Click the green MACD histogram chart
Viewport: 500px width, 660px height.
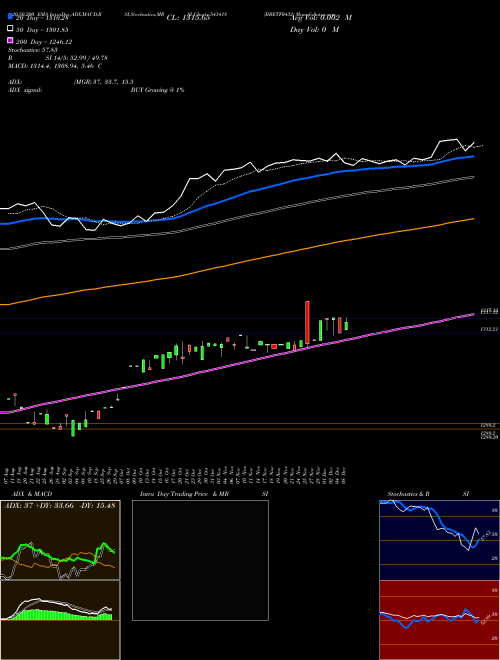click(60, 620)
